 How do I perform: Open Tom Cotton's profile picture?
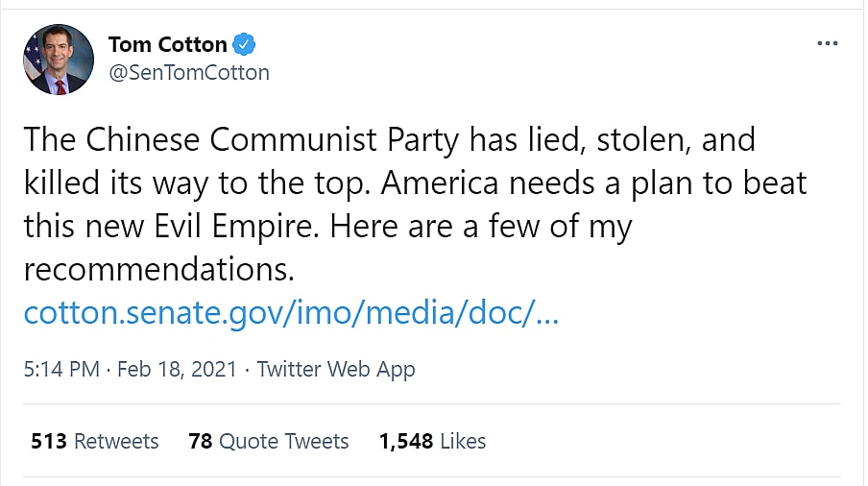[59, 60]
